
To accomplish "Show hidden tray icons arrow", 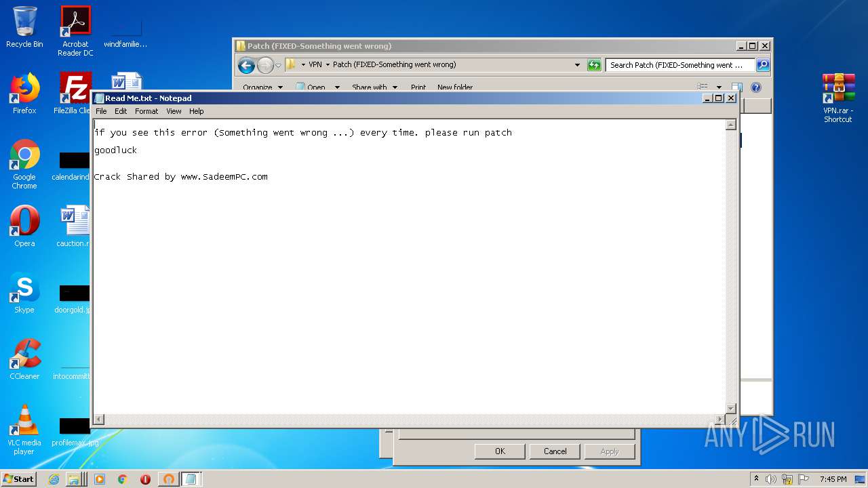I will [756, 479].
